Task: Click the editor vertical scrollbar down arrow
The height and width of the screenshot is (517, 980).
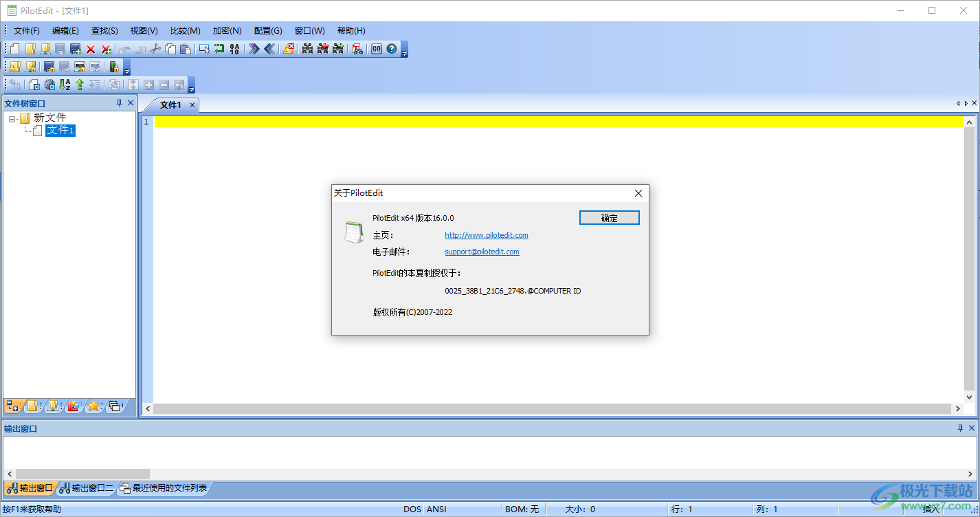Action: click(x=970, y=397)
